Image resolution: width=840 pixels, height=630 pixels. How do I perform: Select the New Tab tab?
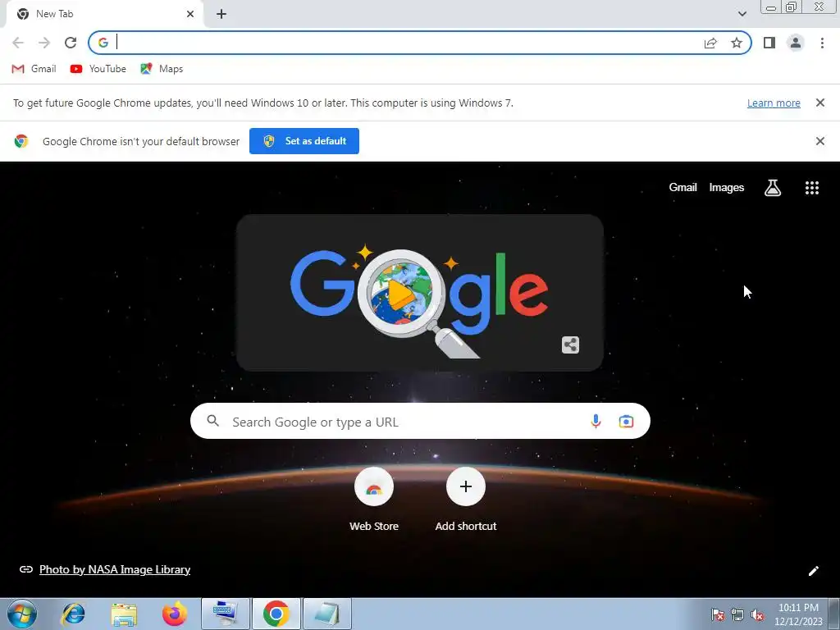(x=104, y=14)
